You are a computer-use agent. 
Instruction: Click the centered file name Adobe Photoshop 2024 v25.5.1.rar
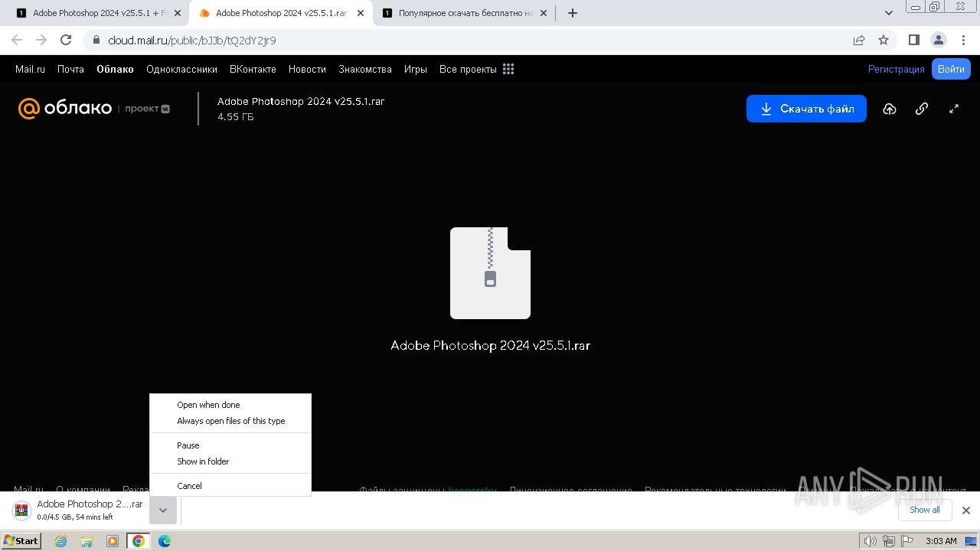coord(490,345)
